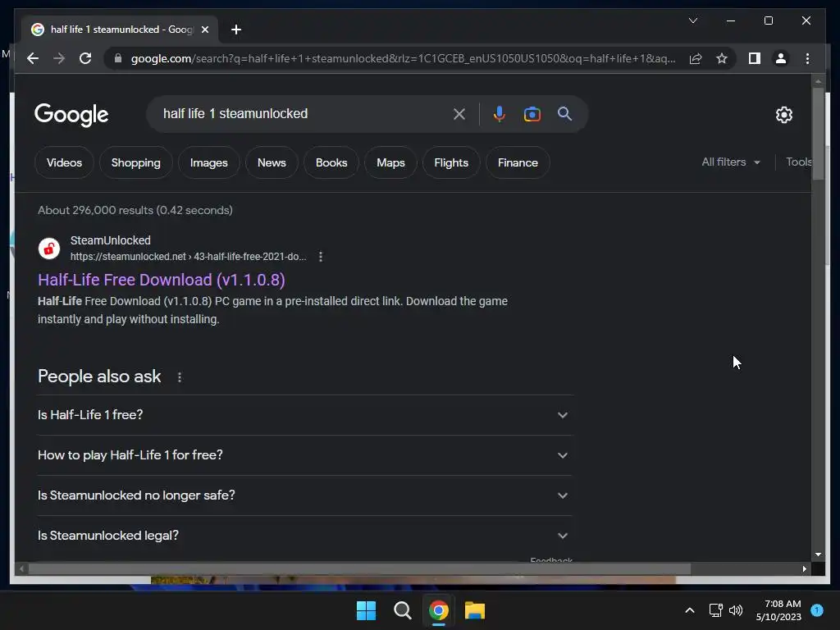Filter results by Maps

click(x=390, y=162)
